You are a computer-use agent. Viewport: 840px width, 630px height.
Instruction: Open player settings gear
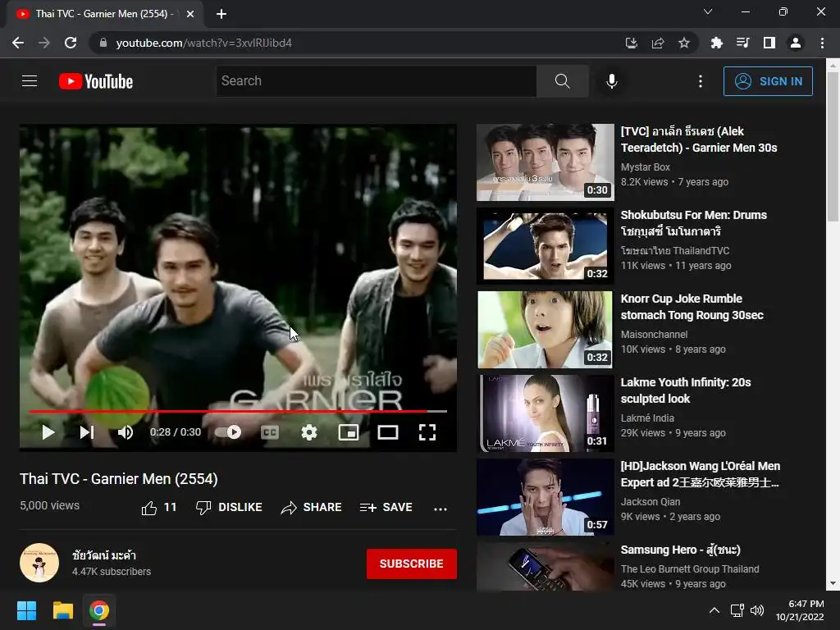[309, 432]
